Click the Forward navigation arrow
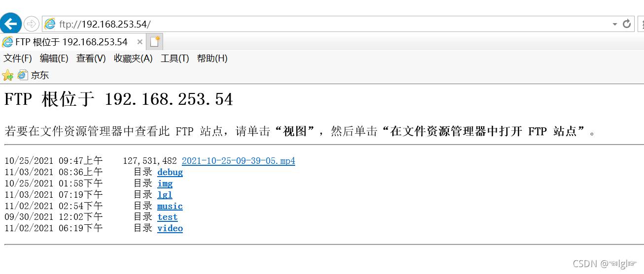The image size is (644, 274). [x=31, y=24]
